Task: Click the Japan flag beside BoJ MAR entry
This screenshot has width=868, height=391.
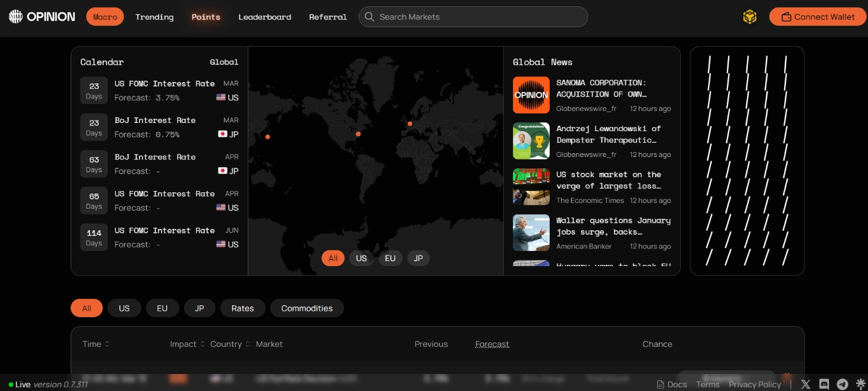Action: click(x=222, y=134)
